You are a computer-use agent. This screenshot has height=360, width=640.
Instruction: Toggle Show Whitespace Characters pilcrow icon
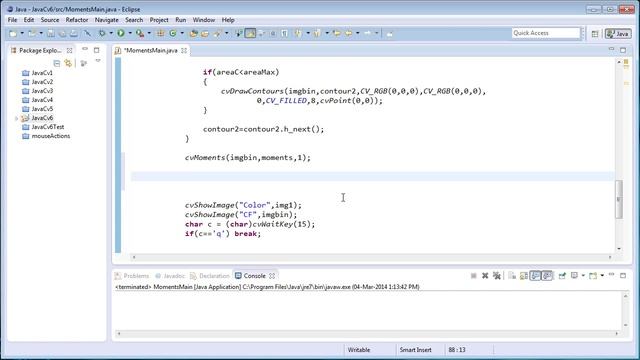click(x=284, y=33)
